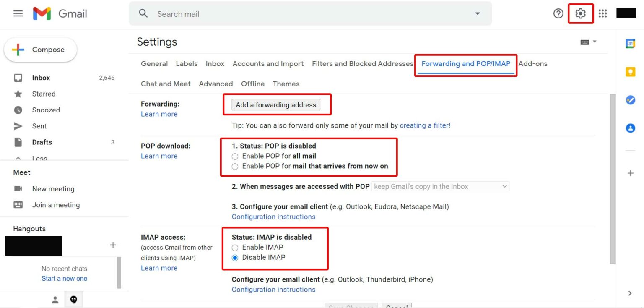Open the search options dropdown arrow

(x=477, y=13)
